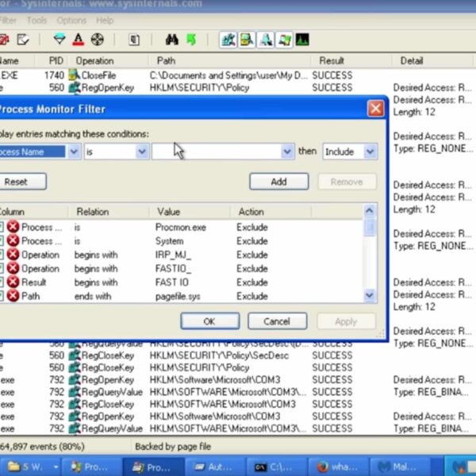Click the Process Tree toolbar icon
Screen dimensions: 476x476
tap(134, 40)
